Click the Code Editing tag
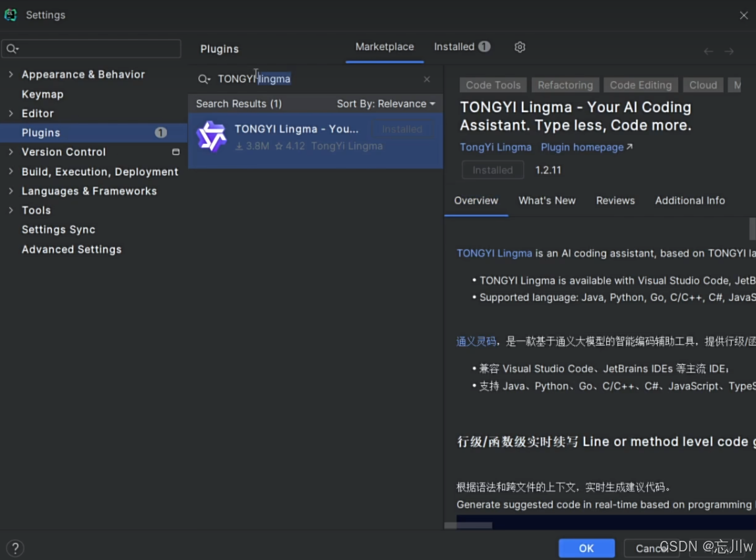The image size is (756, 560). coord(641,85)
